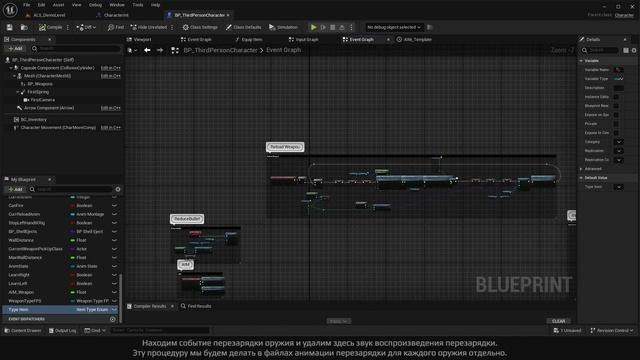Open the Find Results tab
This screenshot has width=640, height=360.
[x=196, y=306]
